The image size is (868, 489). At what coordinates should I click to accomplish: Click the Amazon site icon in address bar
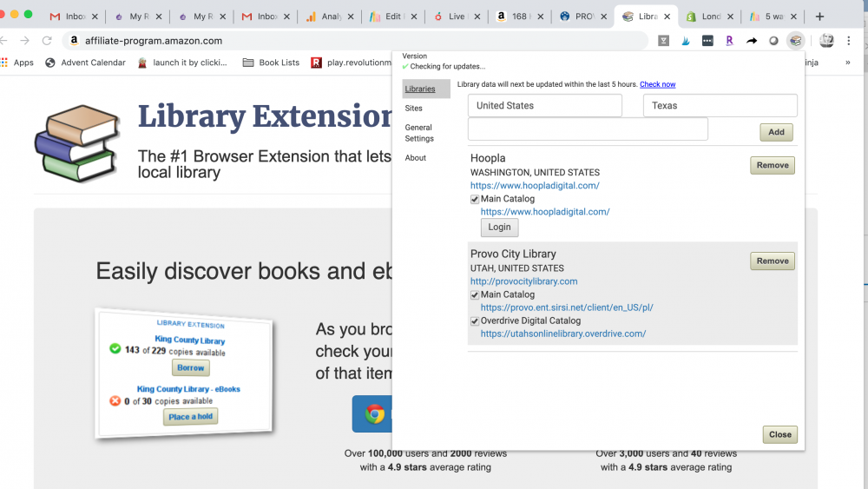point(74,41)
